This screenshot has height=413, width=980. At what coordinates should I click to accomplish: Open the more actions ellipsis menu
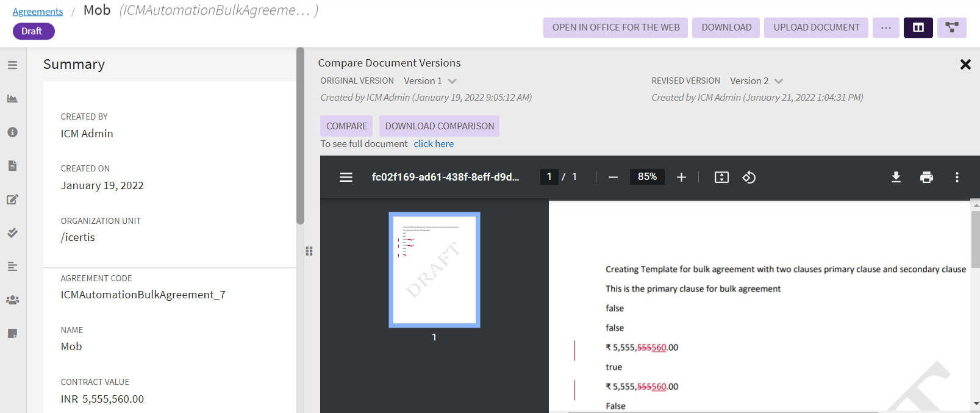[x=885, y=27]
